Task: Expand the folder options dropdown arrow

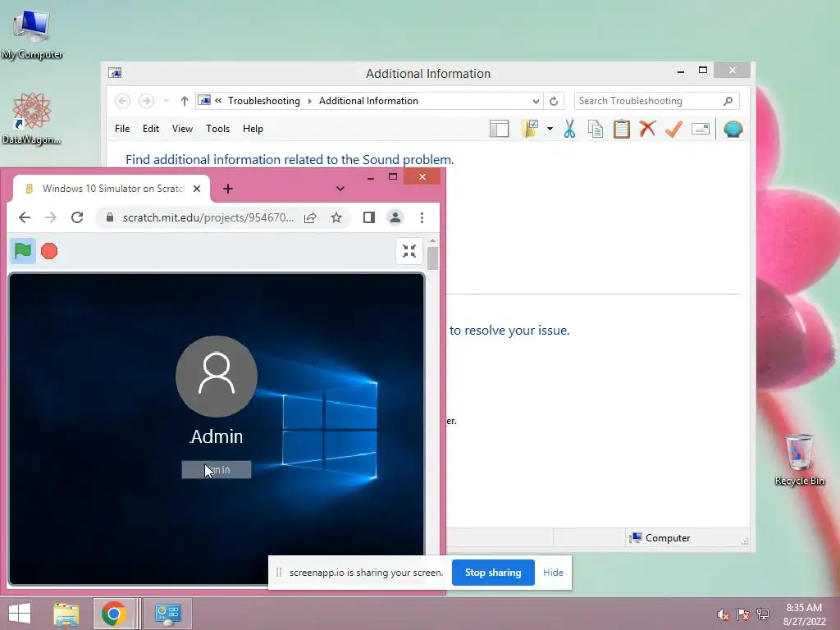Action: [x=550, y=129]
